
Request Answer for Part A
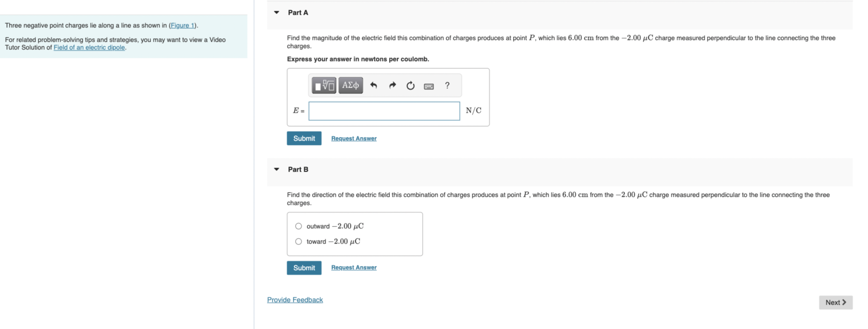click(x=354, y=138)
